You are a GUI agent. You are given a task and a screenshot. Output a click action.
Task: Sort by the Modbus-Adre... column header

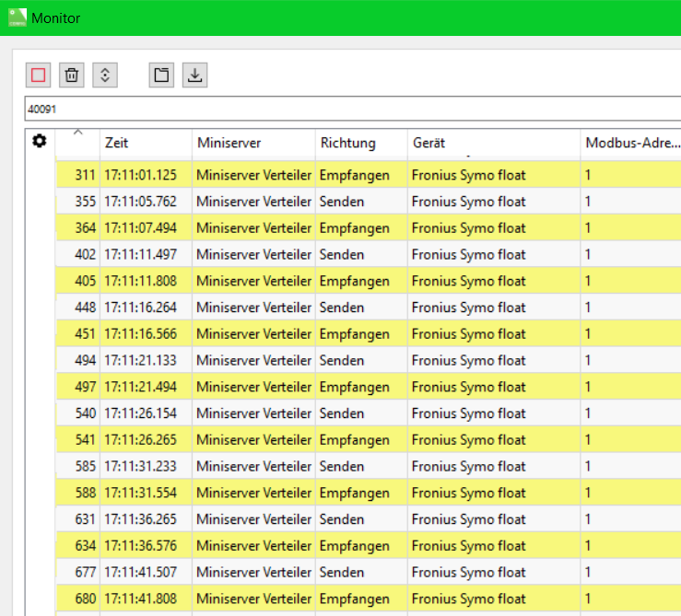click(x=630, y=143)
